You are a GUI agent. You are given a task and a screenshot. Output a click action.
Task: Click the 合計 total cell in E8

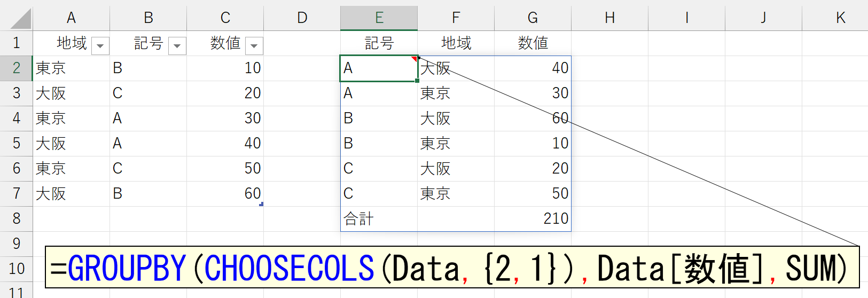379,219
